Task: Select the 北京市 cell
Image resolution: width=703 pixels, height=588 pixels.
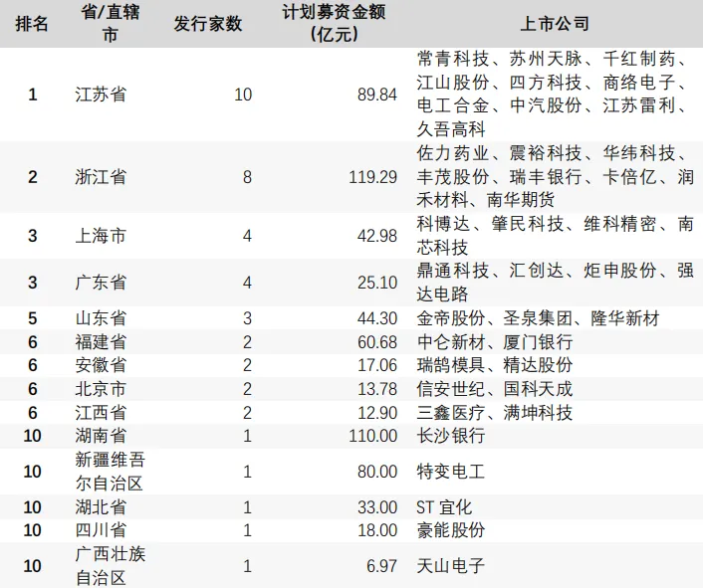Action: pos(101,389)
